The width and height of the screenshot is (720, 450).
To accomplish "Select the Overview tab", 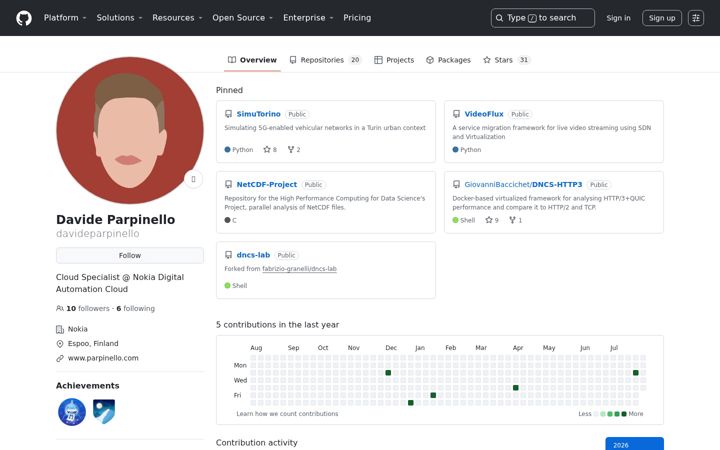I will point(252,60).
